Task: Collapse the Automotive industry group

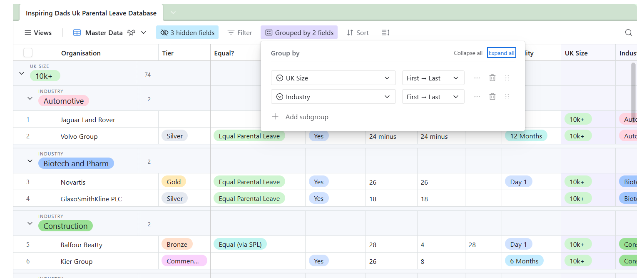Action: [30, 98]
